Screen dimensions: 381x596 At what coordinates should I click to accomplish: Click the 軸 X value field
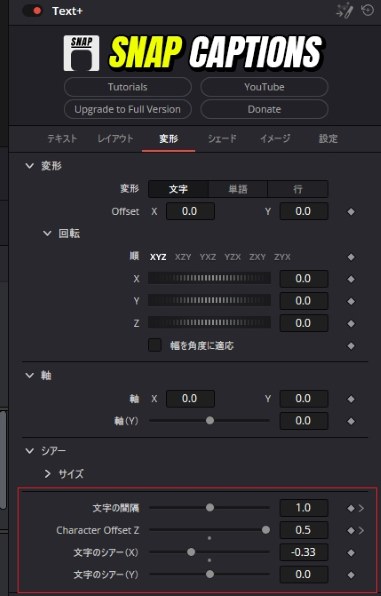(190, 399)
